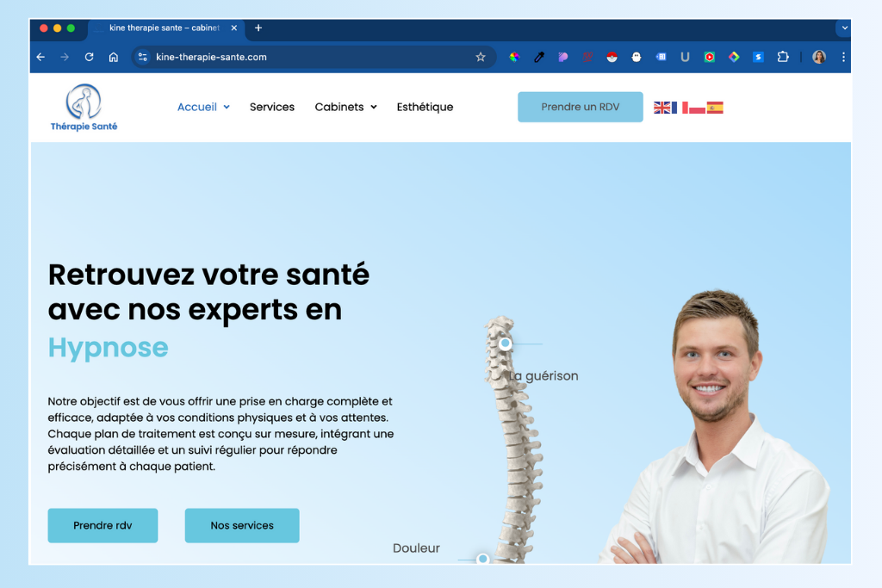Expand the Accueil dropdown menu
The image size is (882, 588).
pos(203,107)
